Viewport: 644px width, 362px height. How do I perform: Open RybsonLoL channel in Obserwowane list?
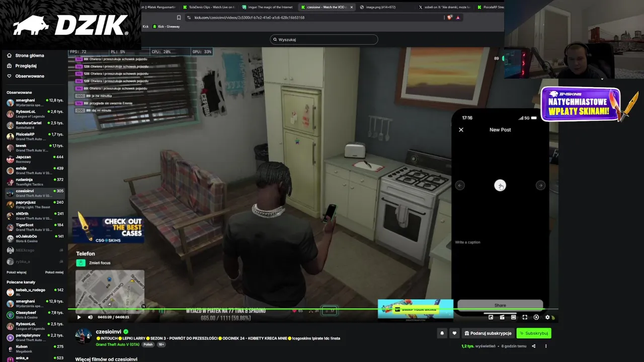[35, 114]
